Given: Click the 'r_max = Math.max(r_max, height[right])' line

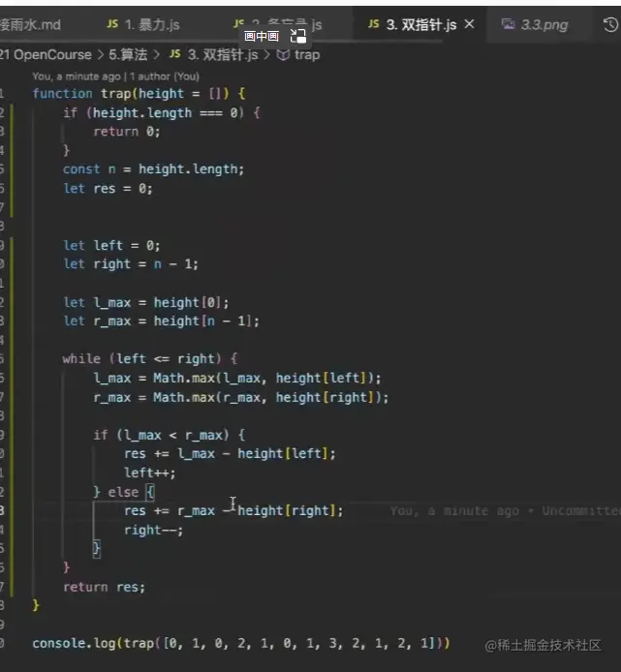Looking at the screenshot, I should click(241, 397).
